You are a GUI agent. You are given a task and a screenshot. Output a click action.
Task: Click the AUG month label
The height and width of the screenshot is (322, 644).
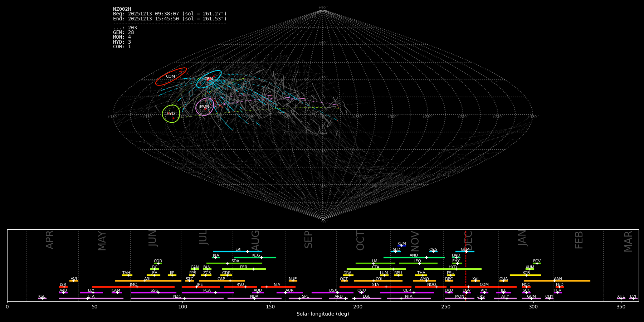tap(255, 239)
